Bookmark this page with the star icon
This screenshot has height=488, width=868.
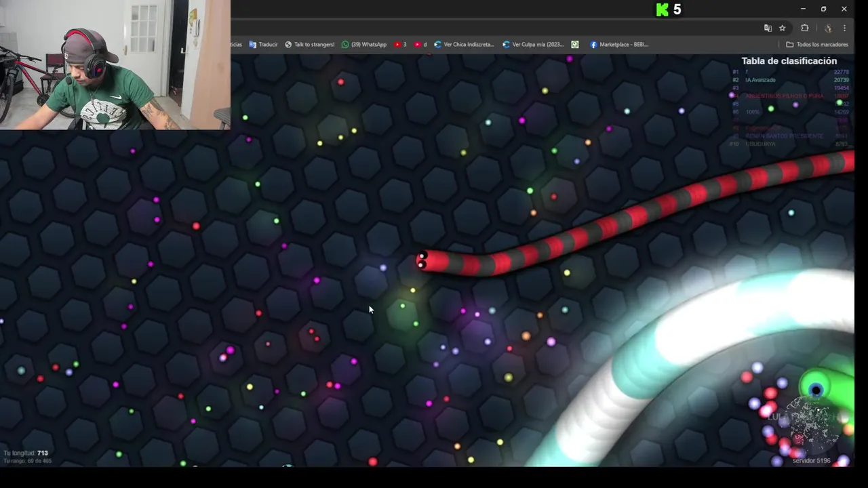782,28
